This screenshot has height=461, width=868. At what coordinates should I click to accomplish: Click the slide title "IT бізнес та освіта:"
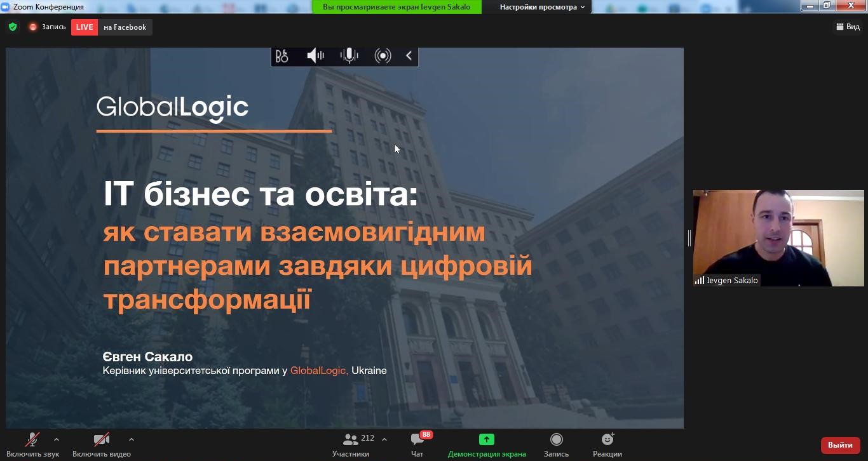tap(261, 195)
